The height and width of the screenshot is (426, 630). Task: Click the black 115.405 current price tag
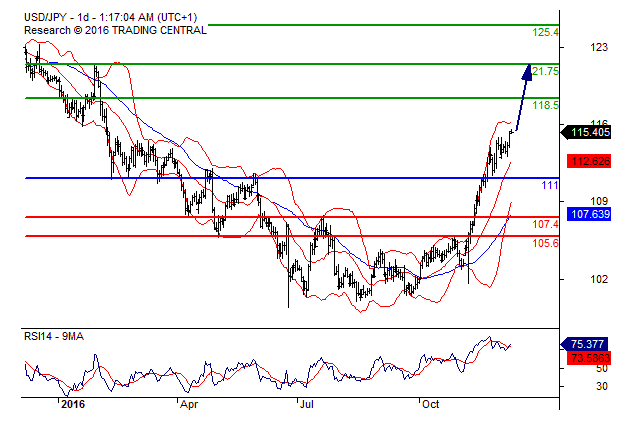click(x=589, y=132)
